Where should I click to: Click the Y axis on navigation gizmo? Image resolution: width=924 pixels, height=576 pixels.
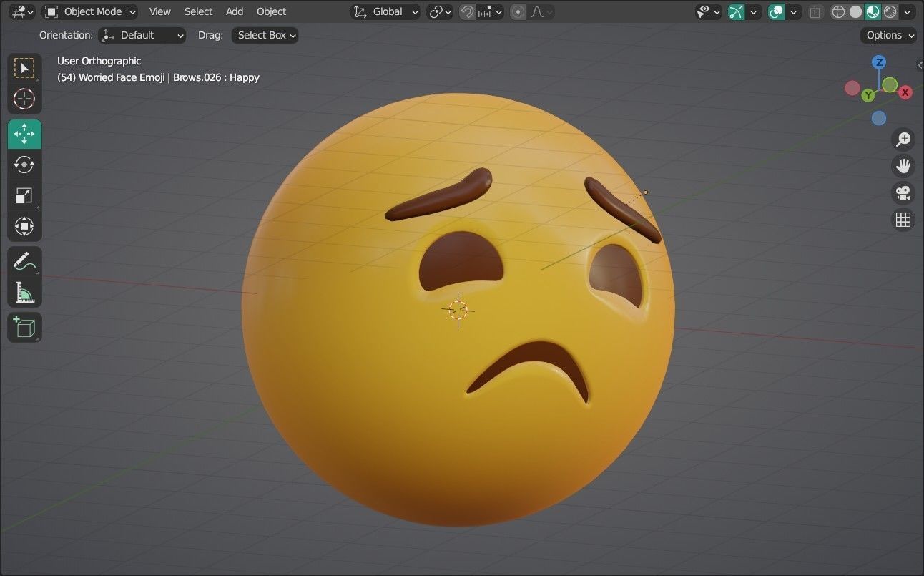(868, 95)
